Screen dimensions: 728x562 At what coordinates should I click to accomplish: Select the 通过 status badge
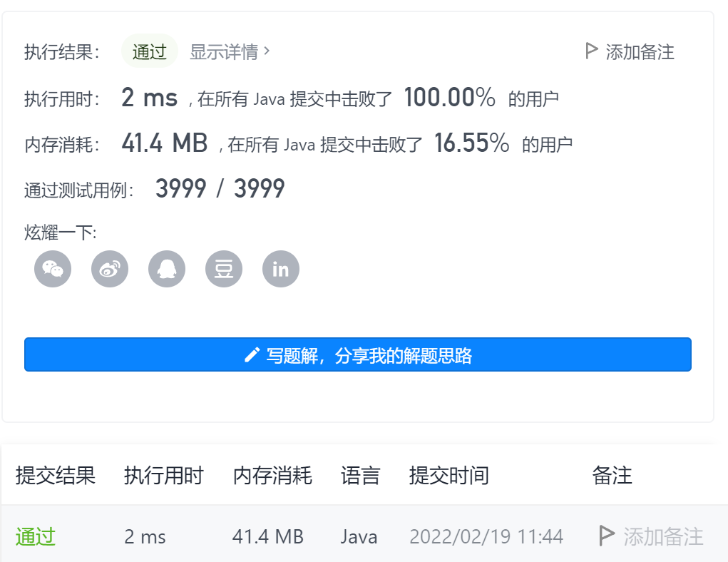point(149,51)
